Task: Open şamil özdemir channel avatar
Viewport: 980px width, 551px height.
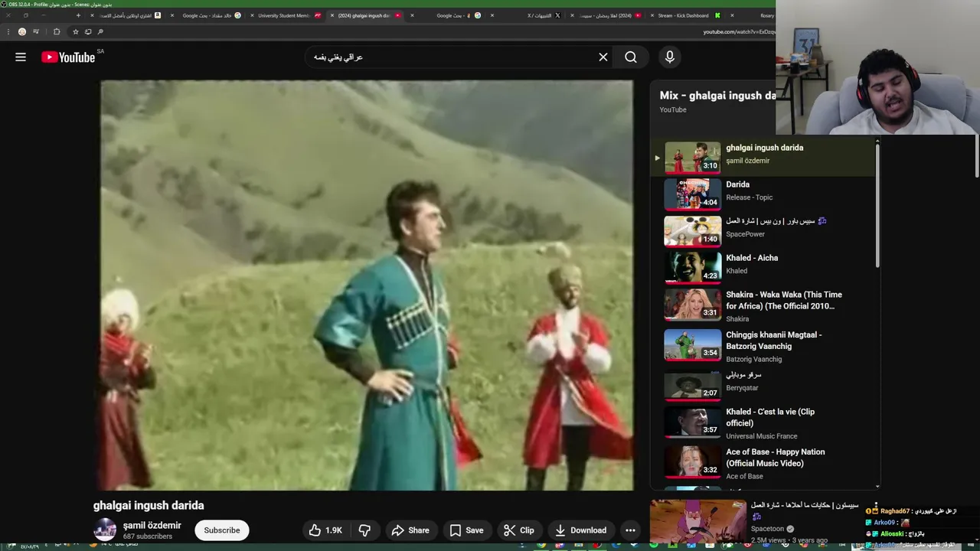Action: click(x=105, y=530)
